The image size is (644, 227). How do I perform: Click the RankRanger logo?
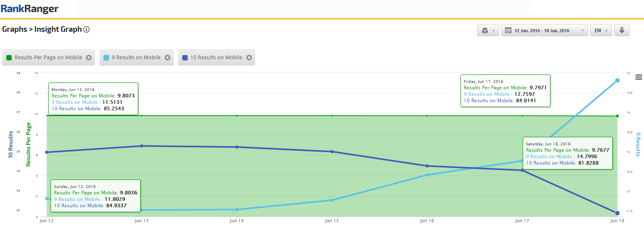click(30, 8)
